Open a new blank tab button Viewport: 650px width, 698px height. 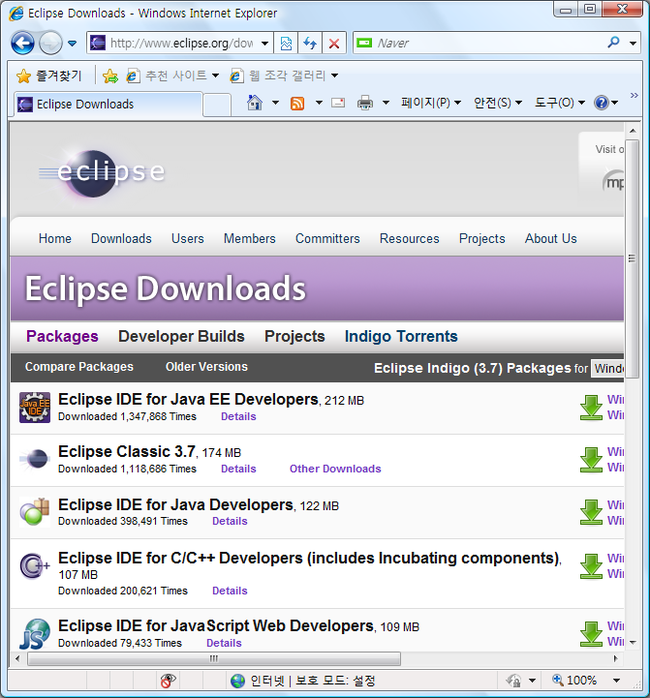tap(217, 105)
